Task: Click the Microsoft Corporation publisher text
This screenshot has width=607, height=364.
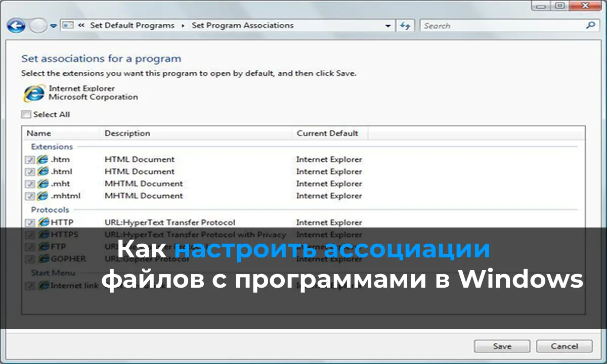Action: [93, 97]
